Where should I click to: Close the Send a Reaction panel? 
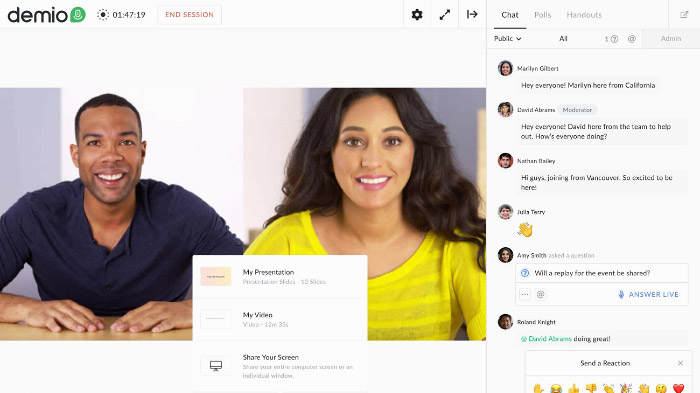pos(680,363)
